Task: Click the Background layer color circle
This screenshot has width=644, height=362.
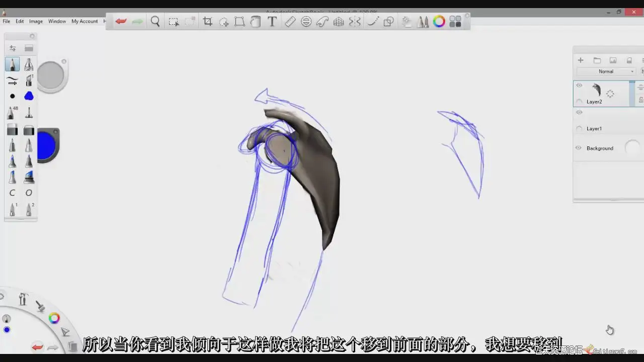Action: click(x=632, y=148)
